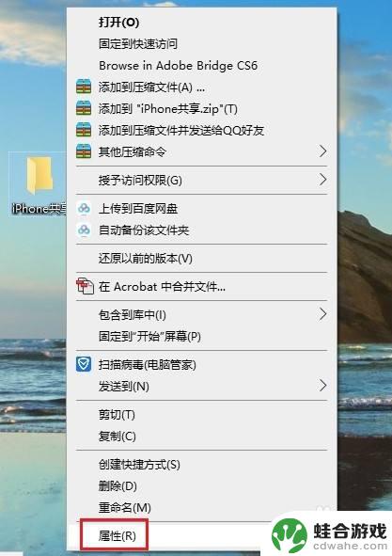The height and width of the screenshot is (556, 392).
Task: Select 固定到快速访问 menu entry
Action: (138, 44)
